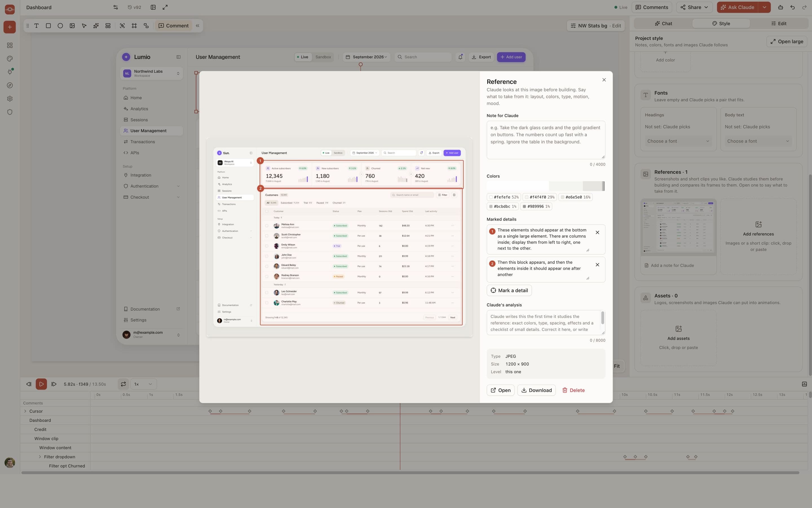The width and height of the screenshot is (812, 508).
Task: Remove marked detail 1
Action: coord(597,233)
